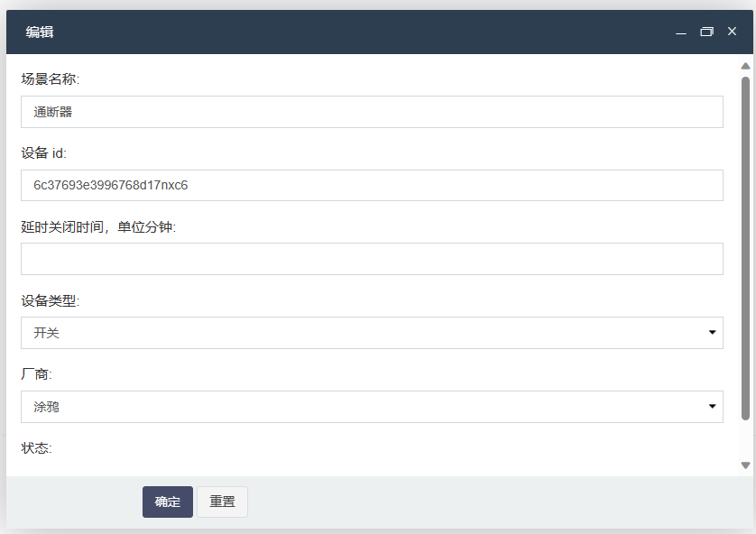This screenshot has height=534, width=756.
Task: Click the 设备 id input field
Action: (372, 185)
